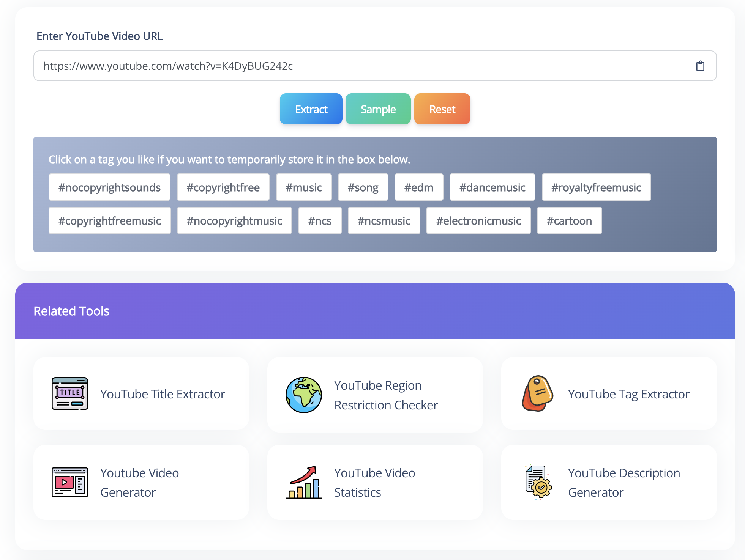
Task: Click the Sample button
Action: [x=377, y=109]
